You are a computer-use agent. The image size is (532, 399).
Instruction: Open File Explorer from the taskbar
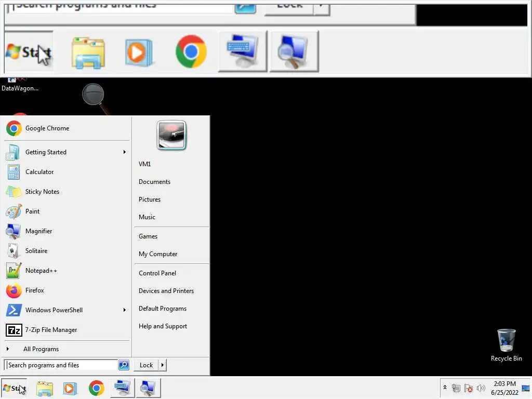45,389
